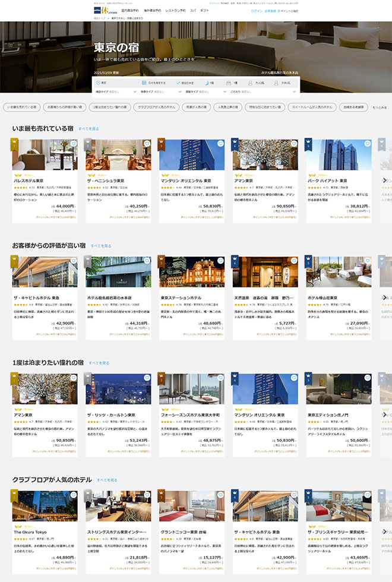
Task: Click すべてを見る beside 1度は泊まりたい憧れの宿
Action: click(99, 363)
